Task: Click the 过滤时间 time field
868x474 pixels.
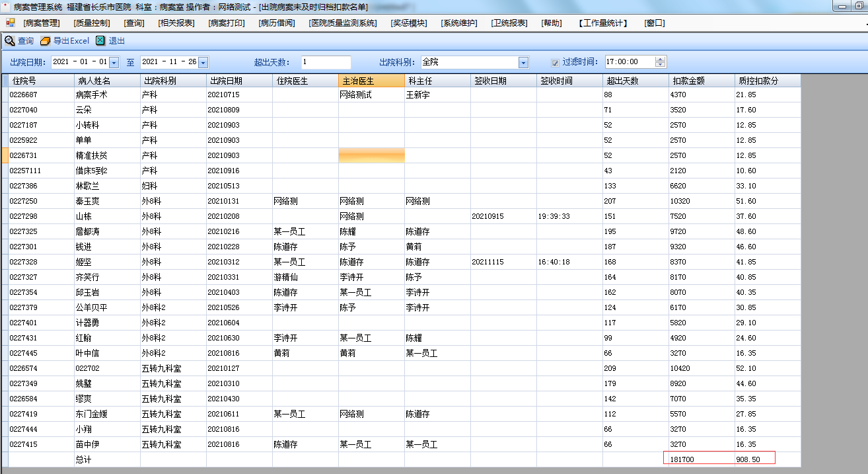Action: pos(630,62)
